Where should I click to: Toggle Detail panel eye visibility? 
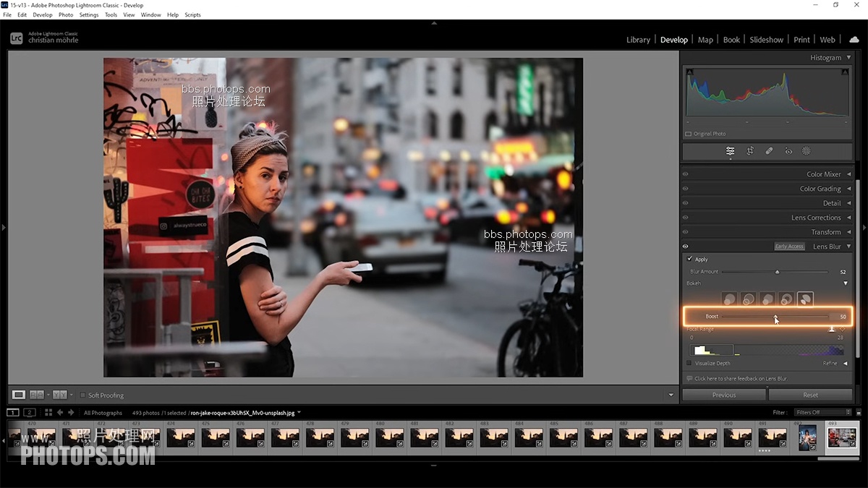pyautogui.click(x=686, y=203)
